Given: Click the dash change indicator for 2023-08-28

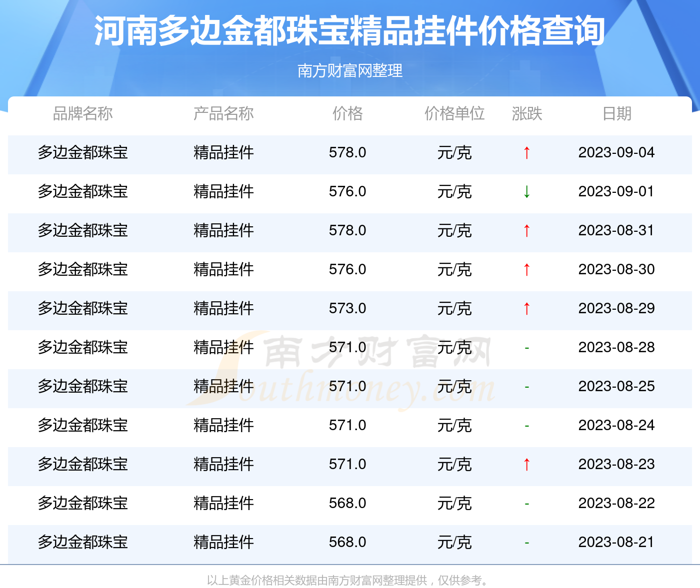Looking at the screenshot, I should 526,348.
